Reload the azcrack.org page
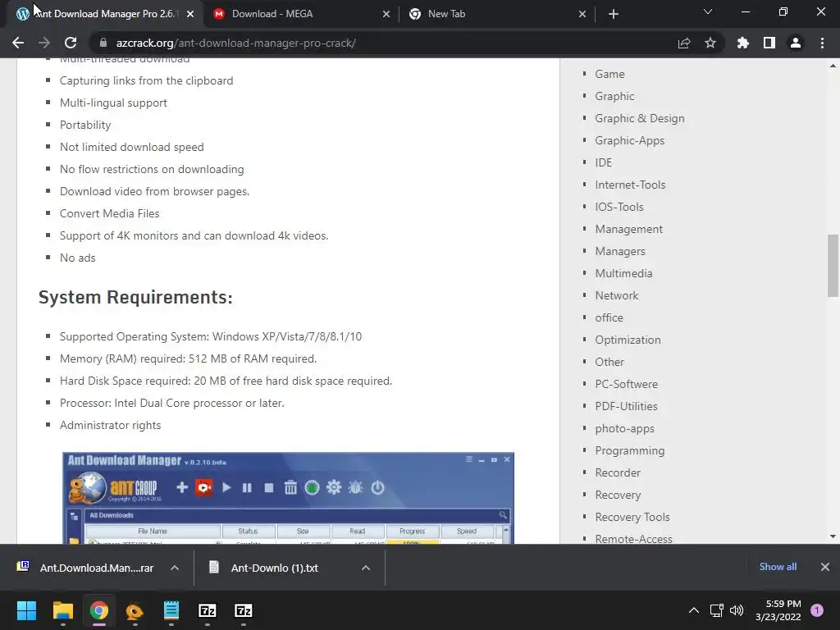Viewport: 840px width, 630px height. tap(71, 43)
